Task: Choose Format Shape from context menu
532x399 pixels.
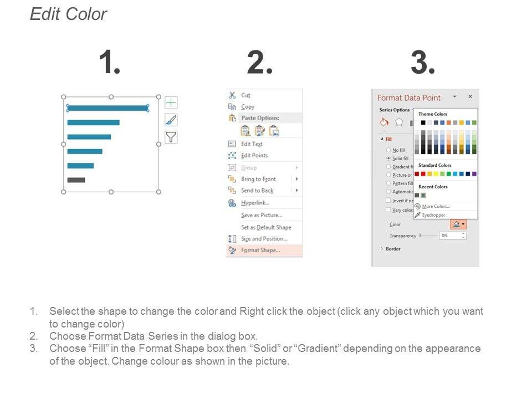Action: (260, 250)
